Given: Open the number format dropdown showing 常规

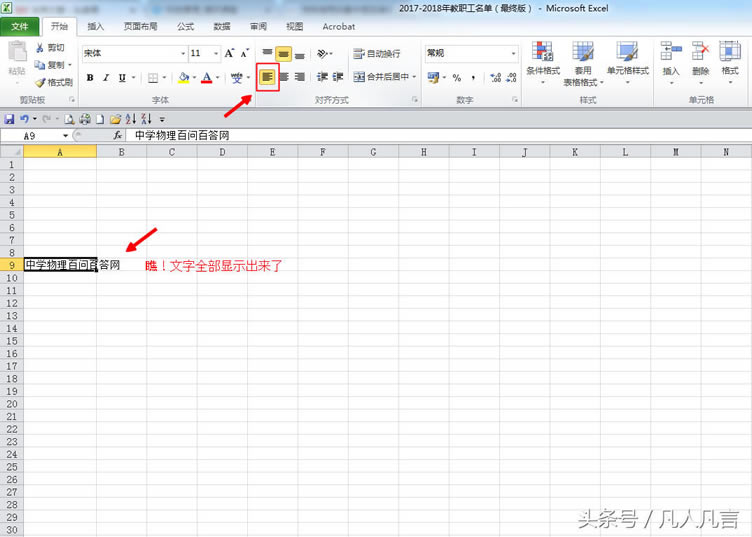Looking at the screenshot, I should 514,53.
